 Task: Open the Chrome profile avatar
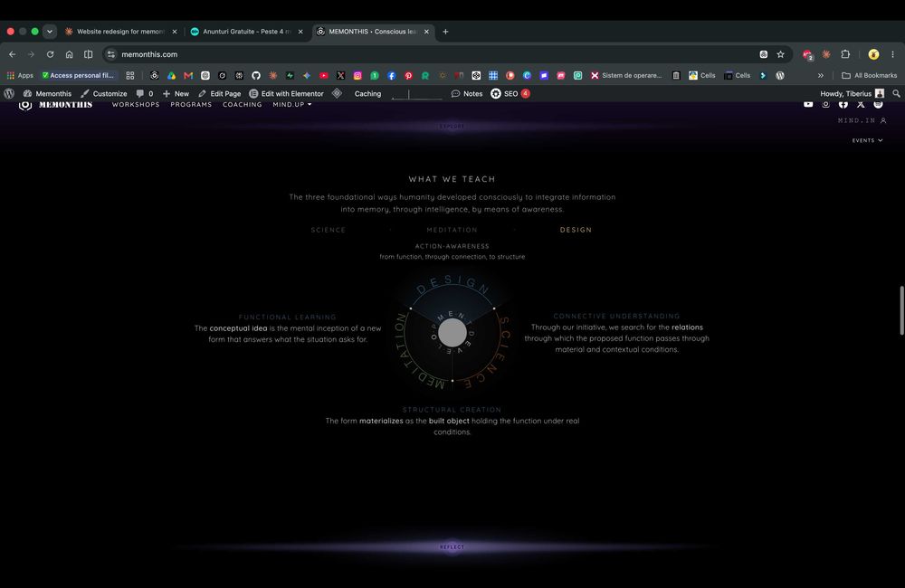pyautogui.click(x=873, y=54)
